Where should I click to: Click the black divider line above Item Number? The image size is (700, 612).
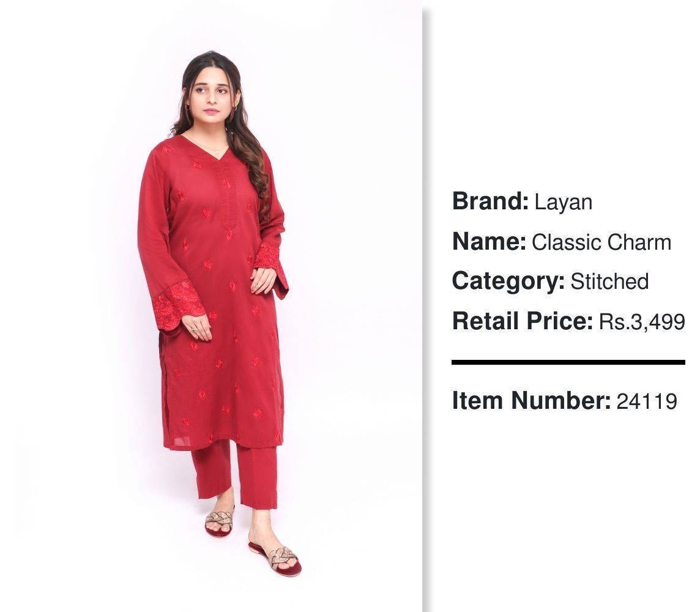pos(568,362)
